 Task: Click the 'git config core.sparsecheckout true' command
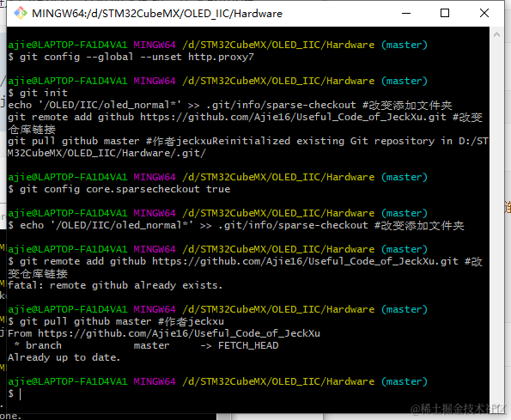pos(125,189)
